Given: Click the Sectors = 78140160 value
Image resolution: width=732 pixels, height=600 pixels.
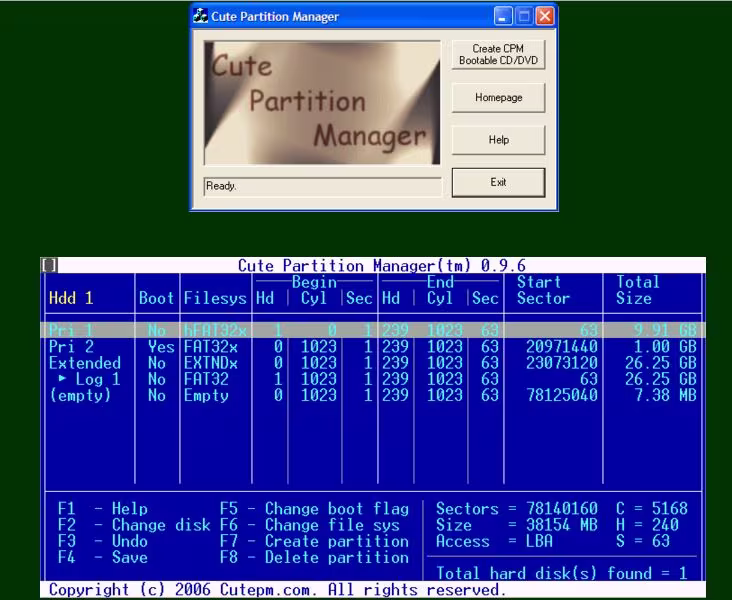Looking at the screenshot, I should click(x=516, y=508).
